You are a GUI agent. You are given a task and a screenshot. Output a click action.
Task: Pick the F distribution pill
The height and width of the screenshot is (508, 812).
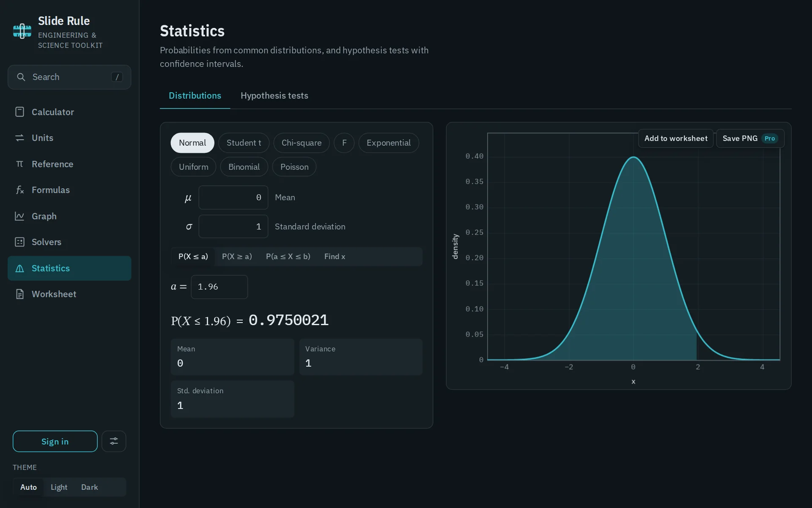pyautogui.click(x=344, y=143)
